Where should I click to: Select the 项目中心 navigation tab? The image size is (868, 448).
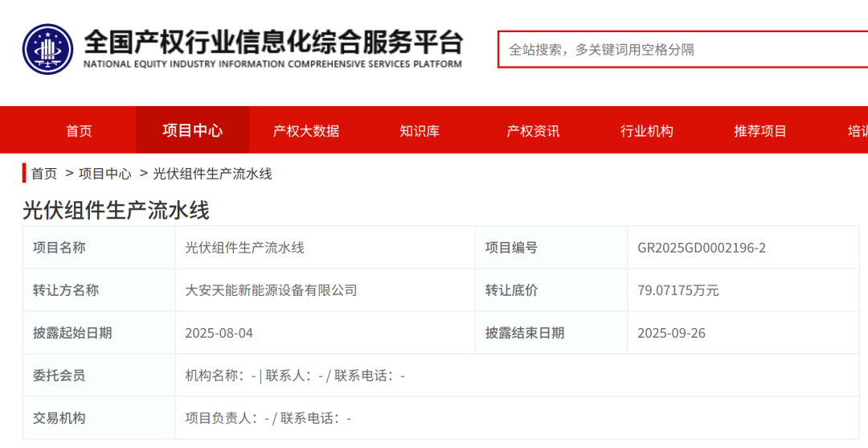pos(192,130)
